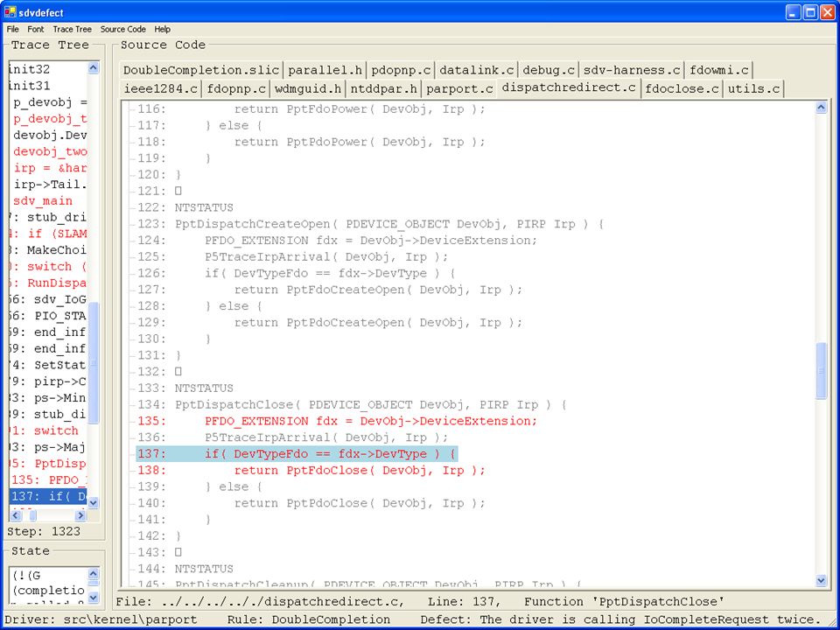Screen dimensions: 840x630
Task: Select the dispatchredirect.c tab
Action: coord(569,87)
